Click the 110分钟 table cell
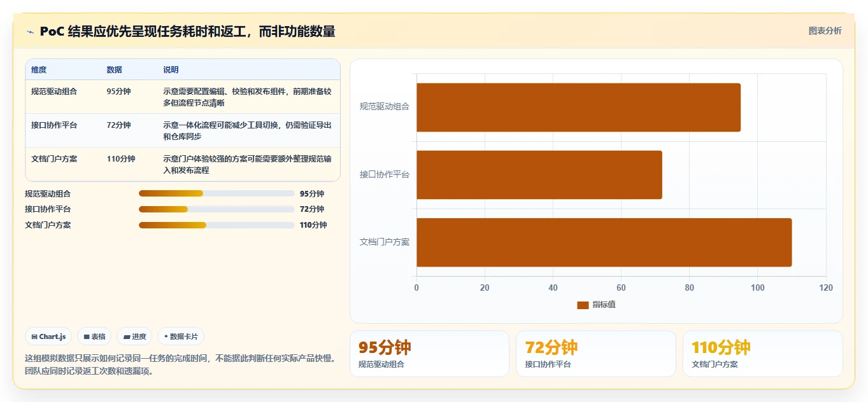The height and width of the screenshot is (402, 868). coord(121,159)
